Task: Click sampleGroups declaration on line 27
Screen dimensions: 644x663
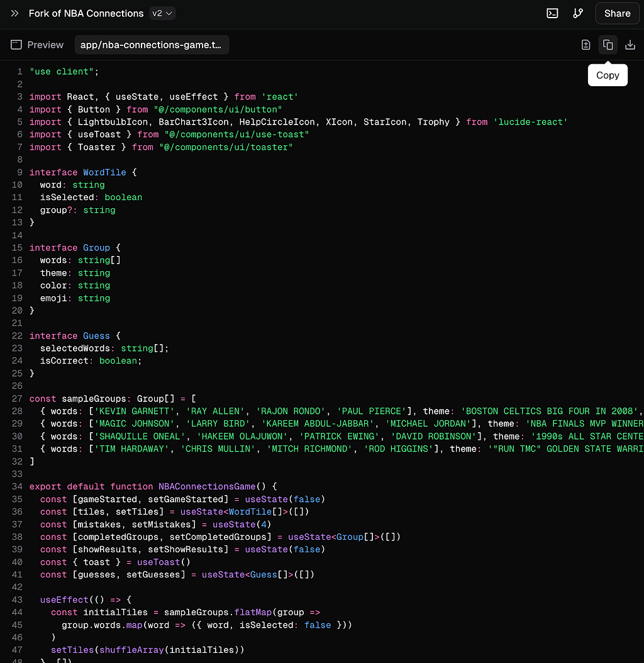Action: (94, 398)
